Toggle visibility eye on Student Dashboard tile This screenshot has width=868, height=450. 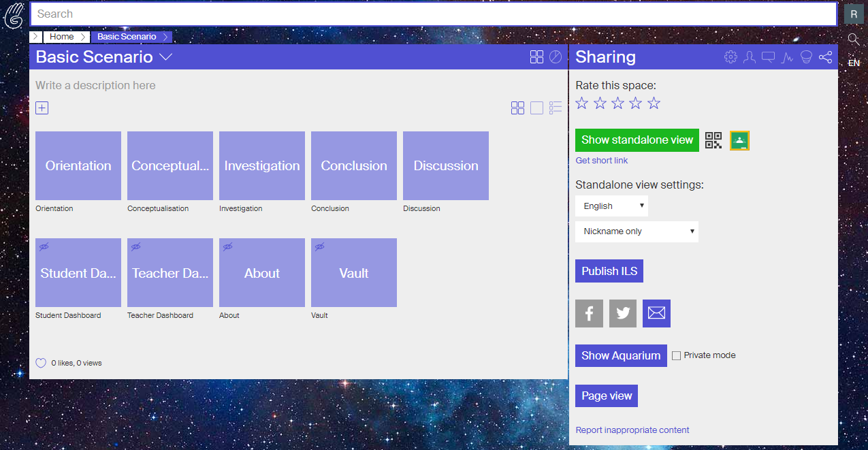click(44, 247)
